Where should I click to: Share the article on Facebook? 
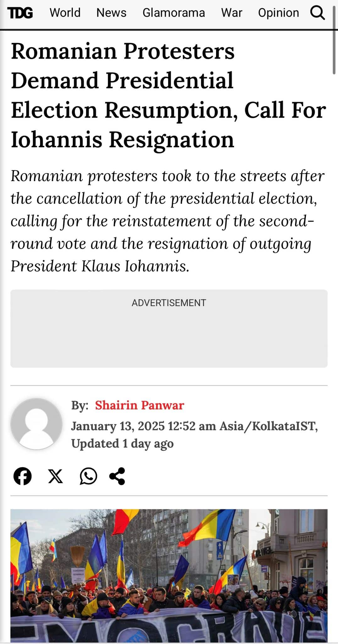pyautogui.click(x=23, y=476)
